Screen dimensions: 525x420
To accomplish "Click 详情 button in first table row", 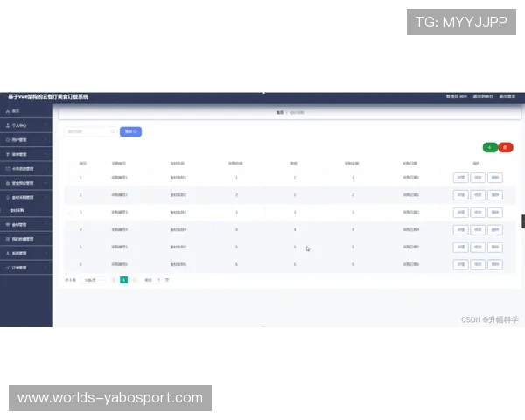I will [460, 178].
